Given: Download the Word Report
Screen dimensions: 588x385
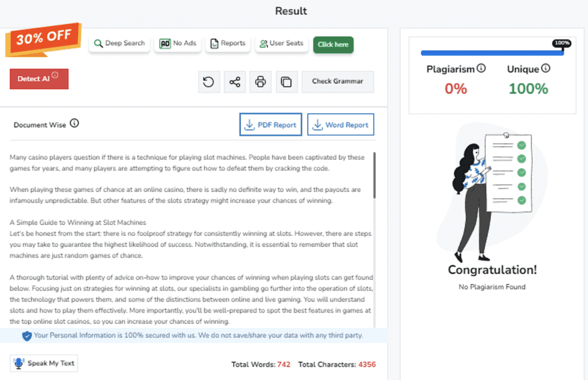Looking at the screenshot, I should point(340,124).
